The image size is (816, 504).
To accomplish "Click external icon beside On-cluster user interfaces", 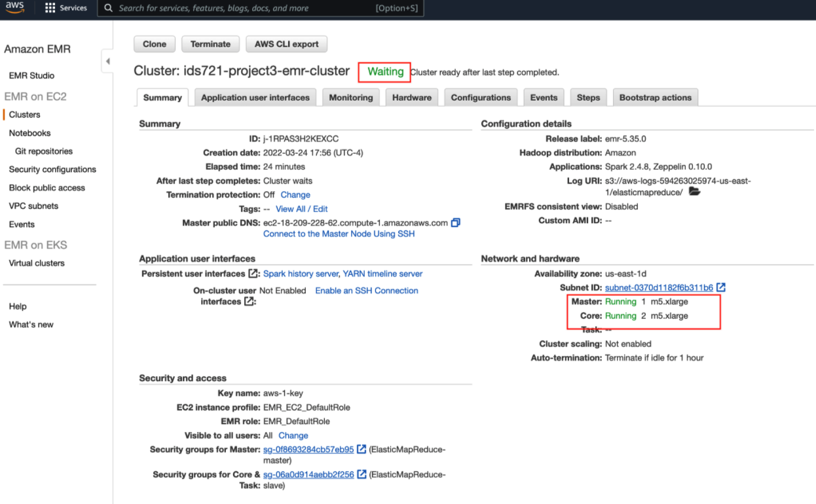I will click(248, 302).
